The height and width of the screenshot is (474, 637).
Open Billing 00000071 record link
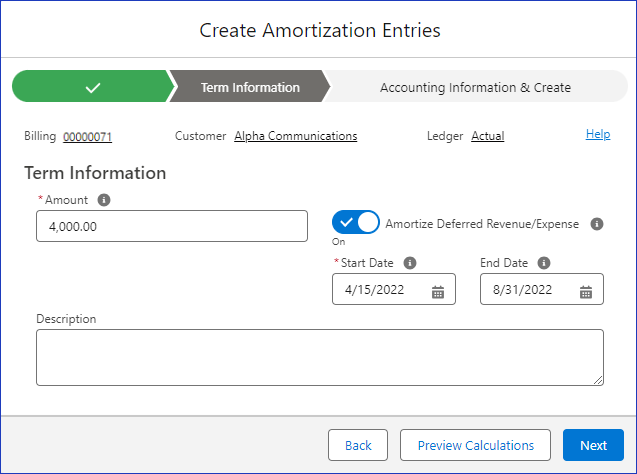(x=87, y=137)
